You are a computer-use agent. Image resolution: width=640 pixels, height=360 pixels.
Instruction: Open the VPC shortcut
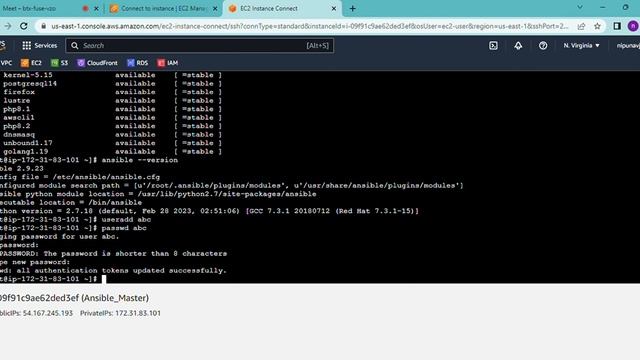tap(6, 63)
